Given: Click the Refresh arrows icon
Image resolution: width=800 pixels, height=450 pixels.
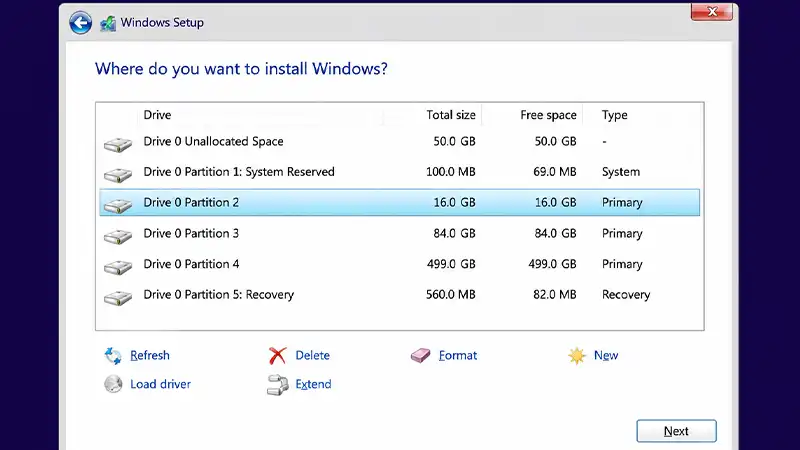Looking at the screenshot, I should point(113,356).
